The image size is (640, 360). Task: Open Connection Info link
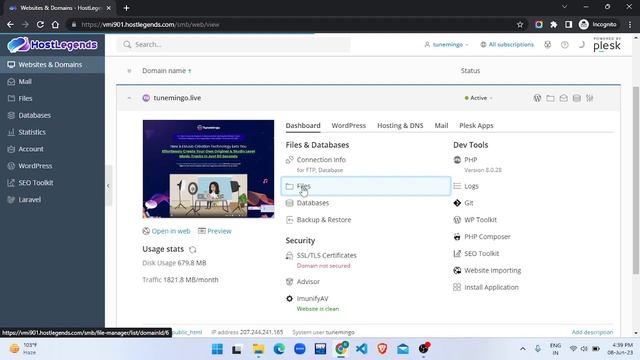pos(321,160)
